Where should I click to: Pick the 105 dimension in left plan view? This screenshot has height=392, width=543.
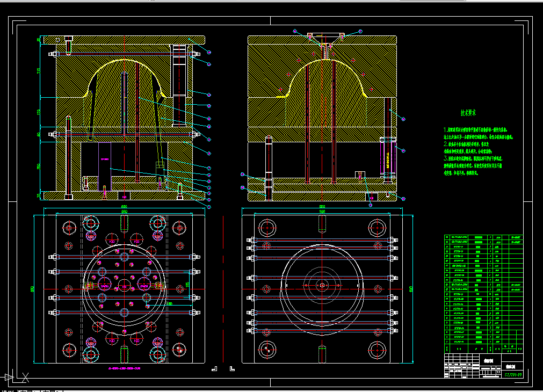[x=187, y=284]
